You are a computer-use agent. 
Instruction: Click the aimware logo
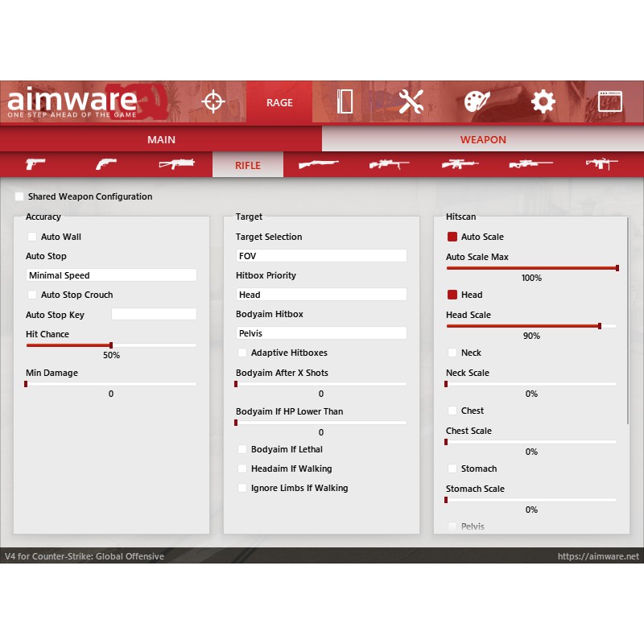tap(72, 102)
